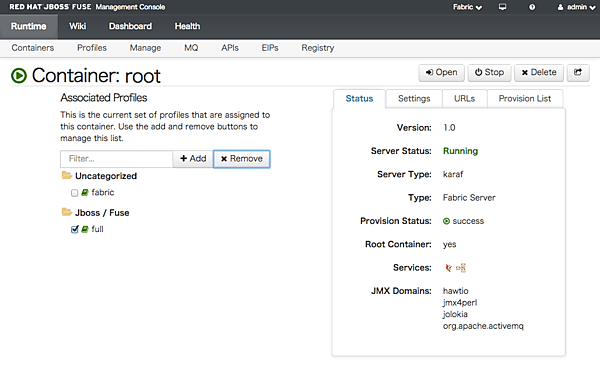This screenshot has height=365, width=600.
Task: Select the Containers sub-navigation item
Action: [33, 48]
